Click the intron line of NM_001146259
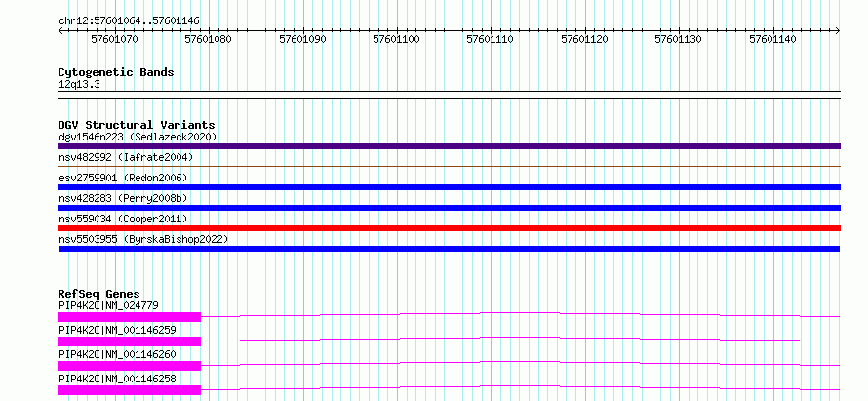 click(x=521, y=338)
